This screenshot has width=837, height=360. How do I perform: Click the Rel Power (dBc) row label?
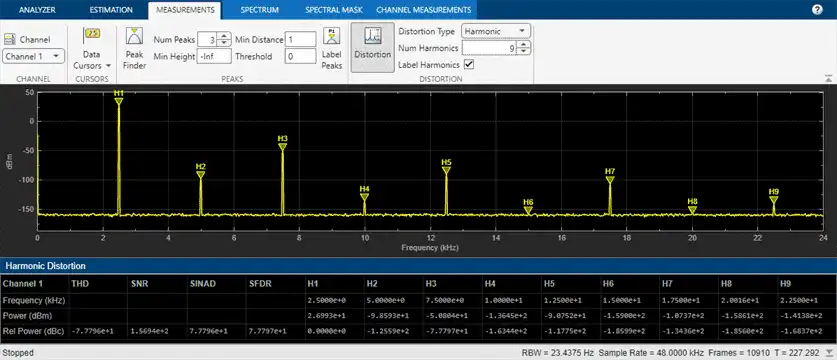pos(33,331)
